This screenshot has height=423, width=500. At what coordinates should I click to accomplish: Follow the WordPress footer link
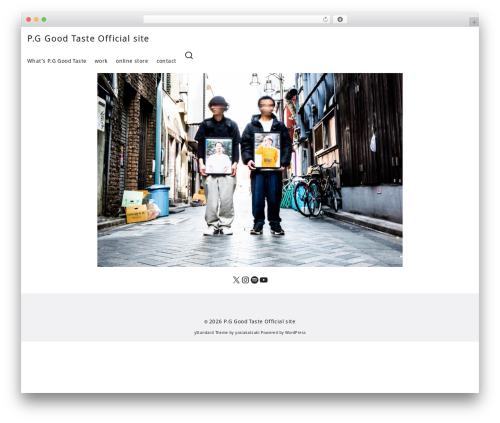(295, 333)
